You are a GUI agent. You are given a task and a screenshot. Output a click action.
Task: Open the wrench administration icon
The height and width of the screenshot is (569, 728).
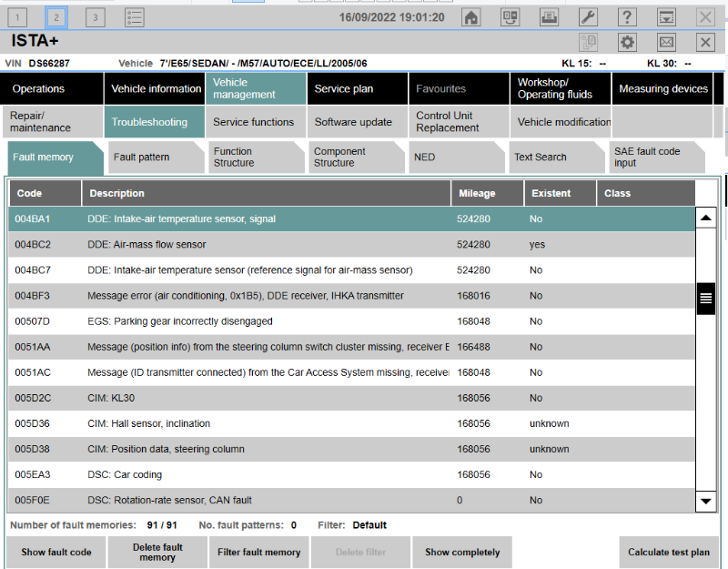point(588,17)
